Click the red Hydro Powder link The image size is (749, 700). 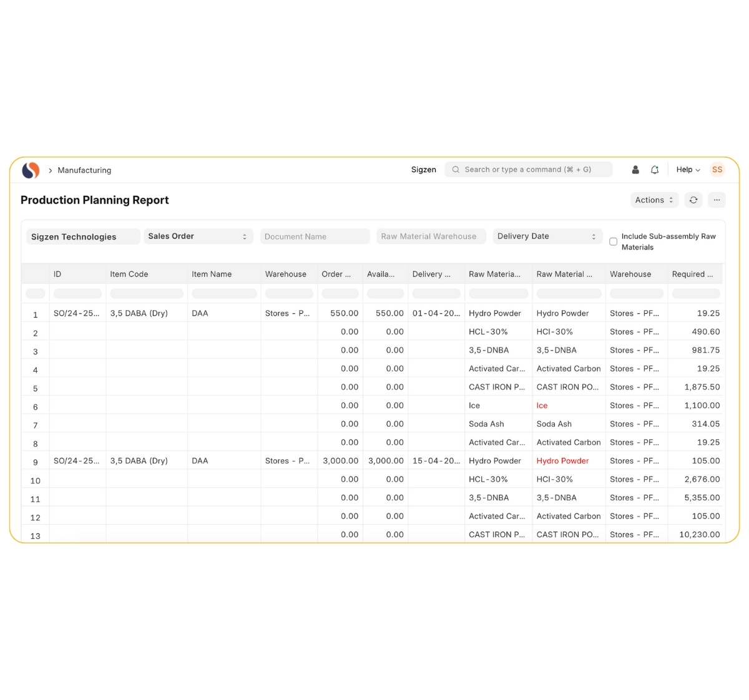tap(562, 461)
